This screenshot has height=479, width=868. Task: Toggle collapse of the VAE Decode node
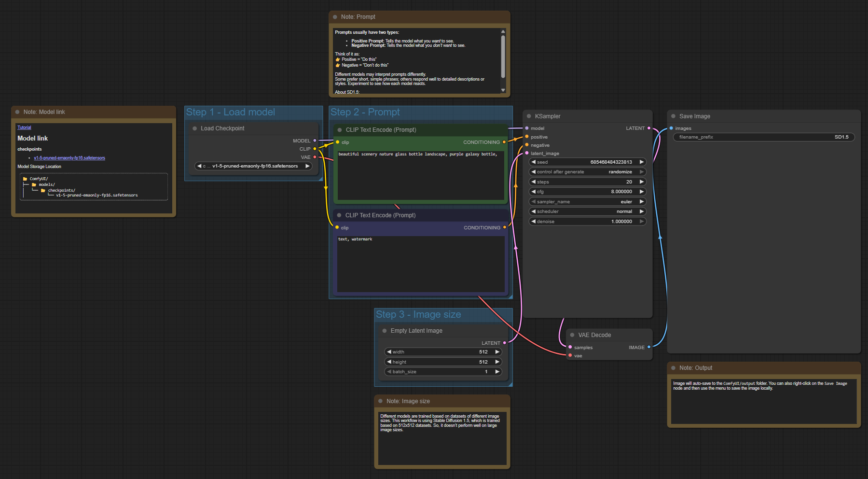point(572,335)
